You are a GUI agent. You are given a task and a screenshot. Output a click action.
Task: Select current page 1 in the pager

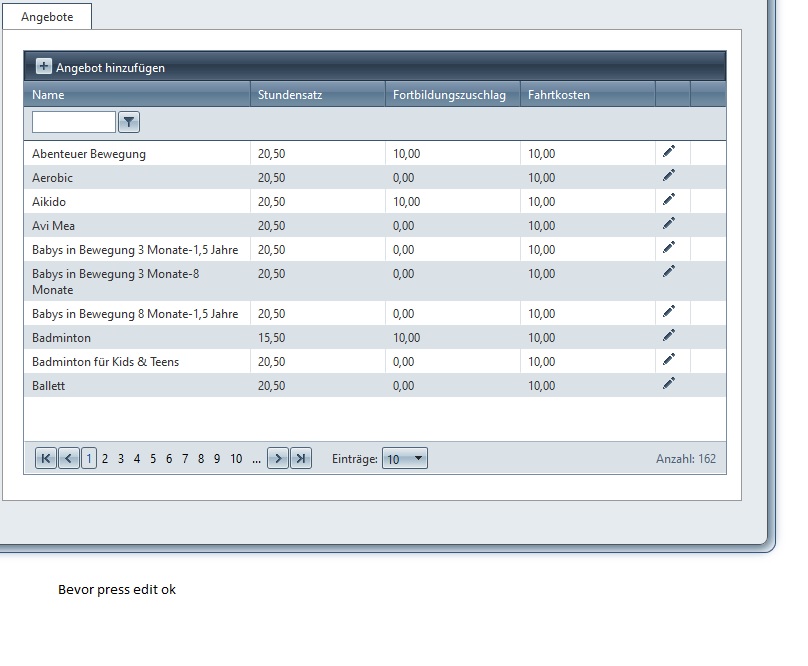coord(89,458)
